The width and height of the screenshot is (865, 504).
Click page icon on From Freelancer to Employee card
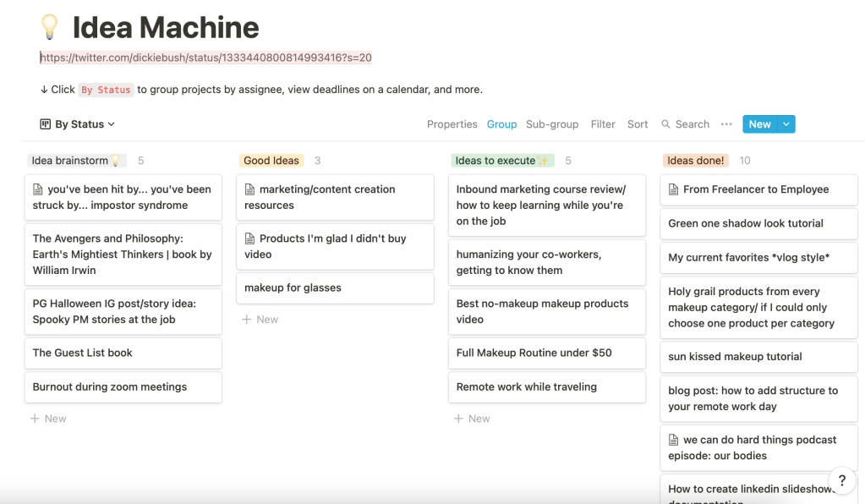(674, 189)
